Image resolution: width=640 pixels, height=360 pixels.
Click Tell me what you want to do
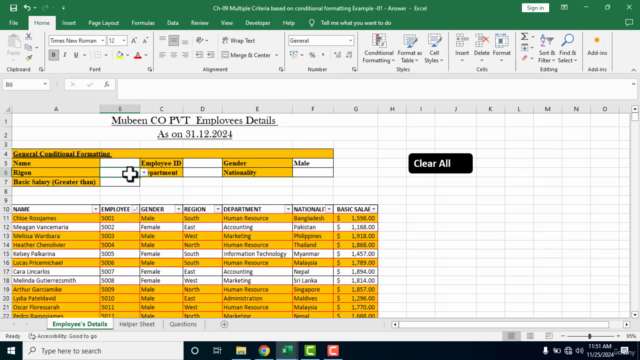click(356, 23)
